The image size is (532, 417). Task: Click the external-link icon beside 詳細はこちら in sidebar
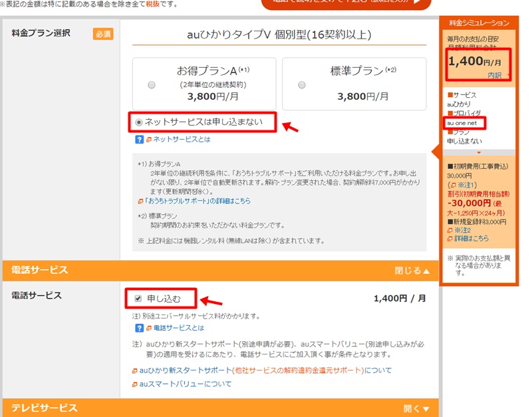(x=450, y=239)
